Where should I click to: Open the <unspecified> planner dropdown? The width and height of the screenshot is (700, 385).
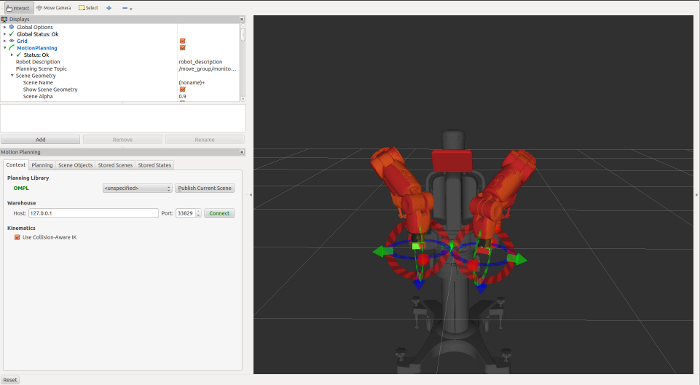tap(138, 188)
